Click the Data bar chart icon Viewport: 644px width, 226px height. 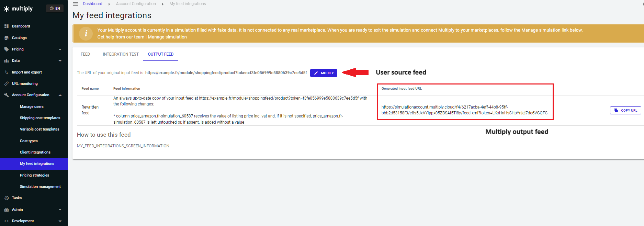(x=7, y=60)
